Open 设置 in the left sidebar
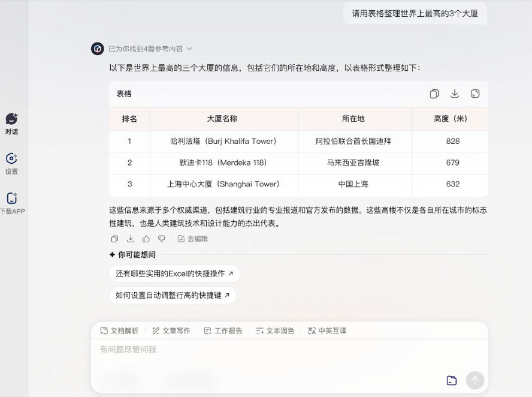The image size is (532, 397). pos(11,164)
